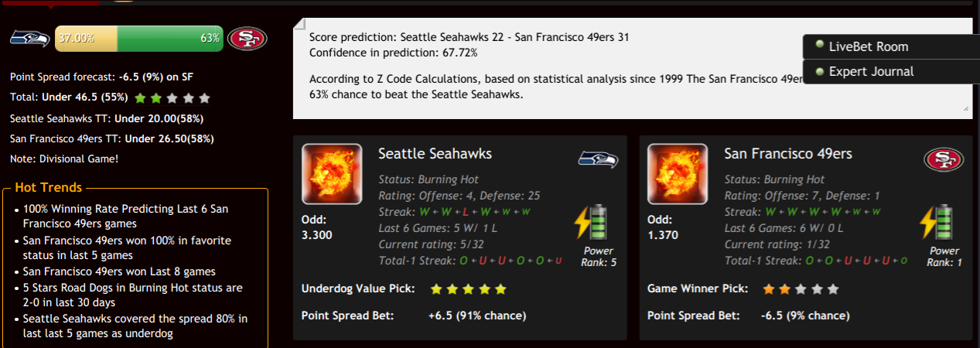Click the Seahawks logo beside probability bar
Viewport: 980px width, 348px height.
pyautogui.click(x=29, y=38)
